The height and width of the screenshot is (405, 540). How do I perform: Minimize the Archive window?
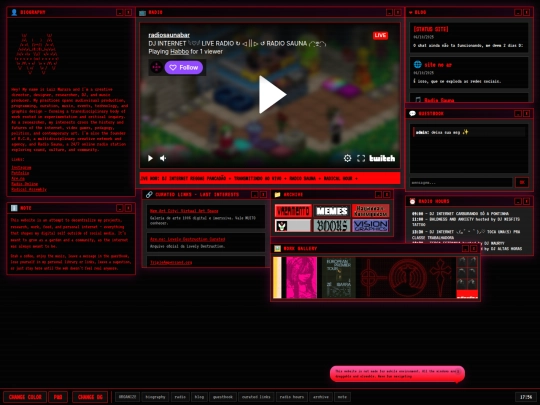click(378, 195)
